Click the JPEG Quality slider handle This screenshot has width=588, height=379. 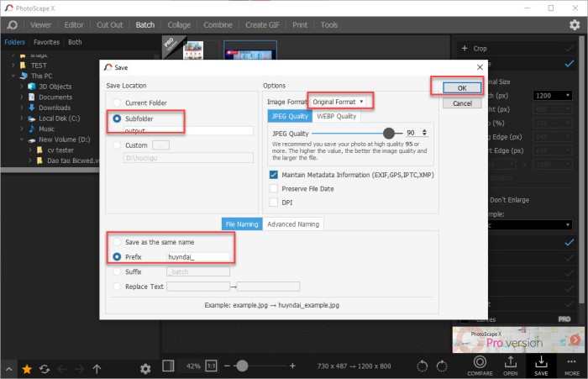click(388, 133)
